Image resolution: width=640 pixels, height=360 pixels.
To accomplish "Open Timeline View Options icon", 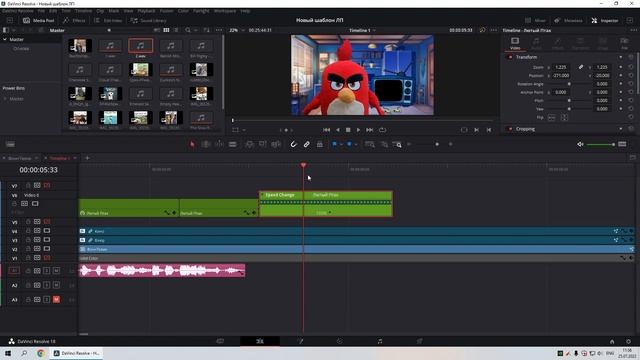I will (10, 144).
